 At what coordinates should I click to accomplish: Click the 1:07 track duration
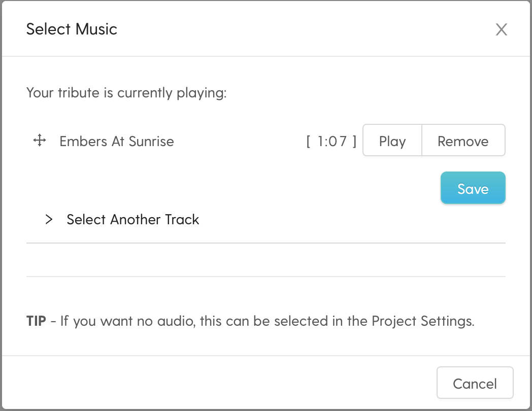(x=332, y=141)
